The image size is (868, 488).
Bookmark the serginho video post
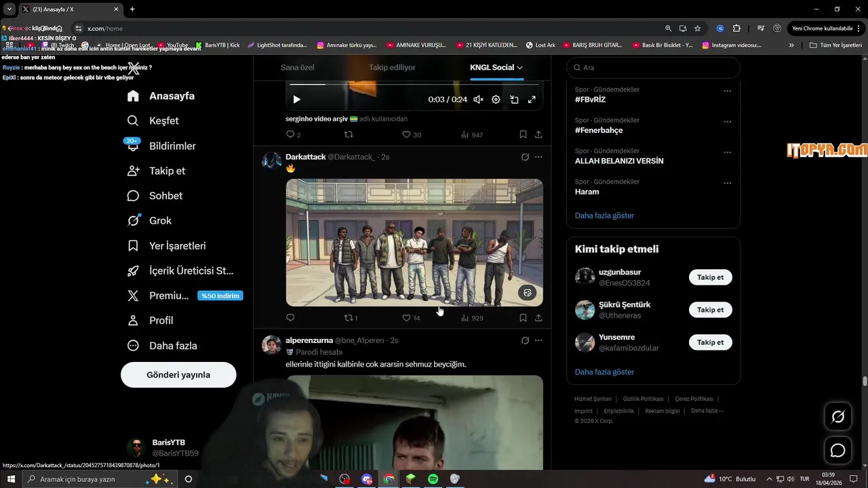click(x=523, y=135)
